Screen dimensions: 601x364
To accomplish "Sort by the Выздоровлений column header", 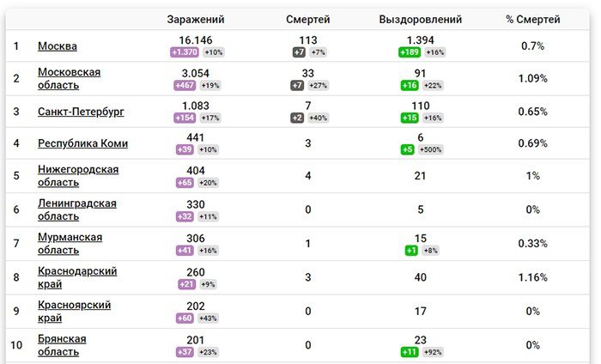I will coord(421,19).
